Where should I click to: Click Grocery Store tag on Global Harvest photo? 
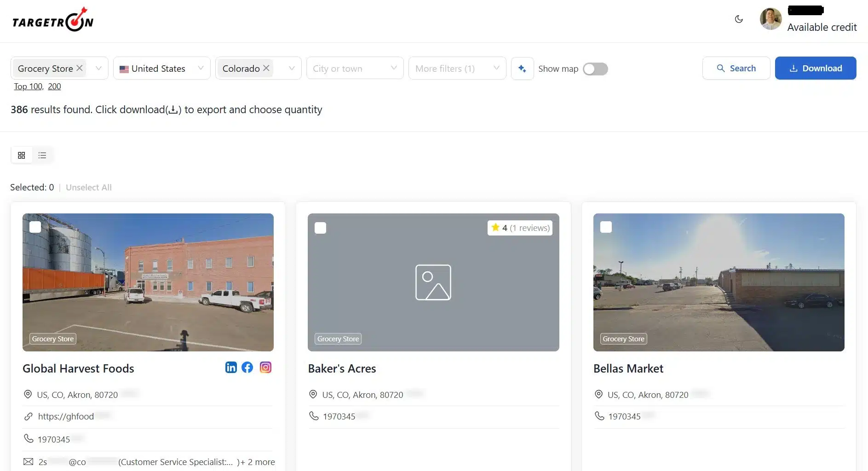click(53, 339)
